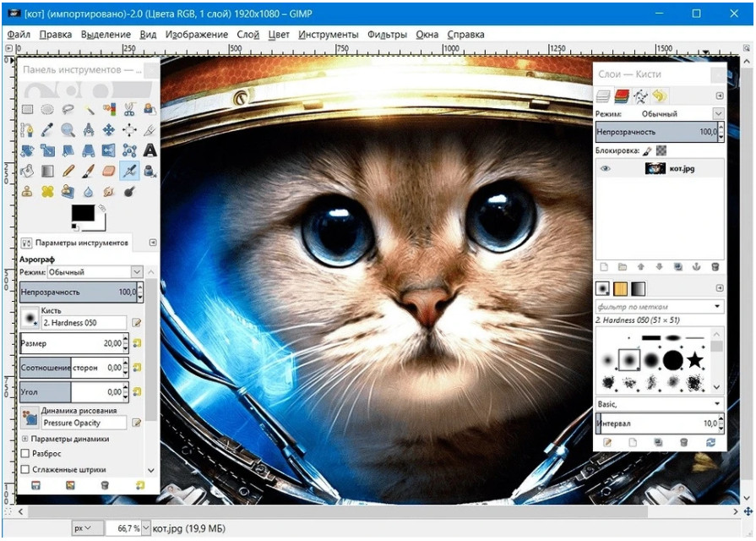Expand Параметры динамики section
Viewport: 756px width, 541px height.
click(24, 439)
